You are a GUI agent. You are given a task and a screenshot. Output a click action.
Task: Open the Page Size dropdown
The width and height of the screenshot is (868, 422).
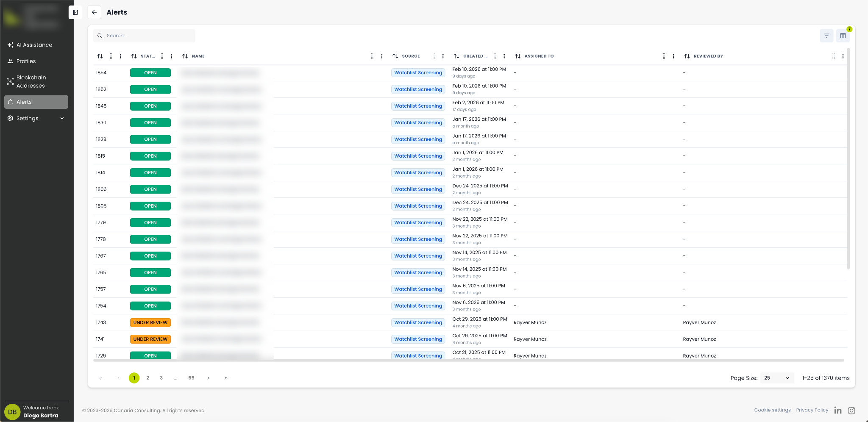point(776,378)
